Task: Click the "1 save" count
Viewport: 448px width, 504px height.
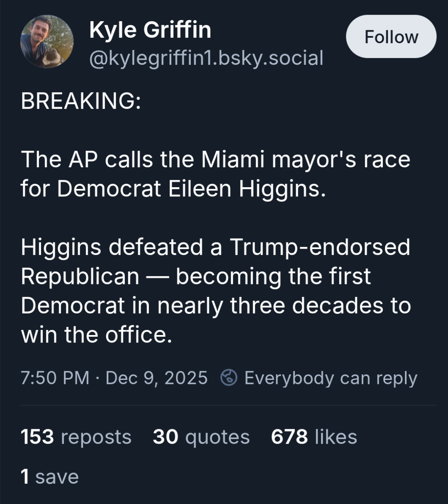Action: pos(50,477)
